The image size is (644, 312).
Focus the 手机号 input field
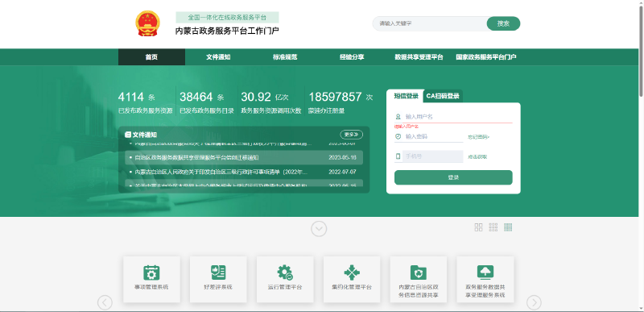(x=433, y=156)
